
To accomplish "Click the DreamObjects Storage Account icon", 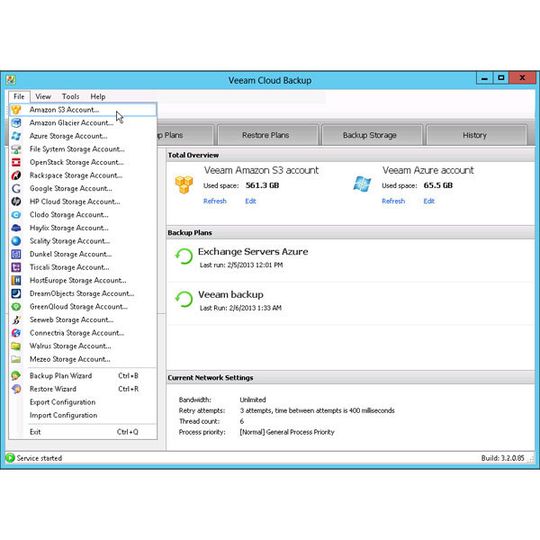I will click(16, 293).
